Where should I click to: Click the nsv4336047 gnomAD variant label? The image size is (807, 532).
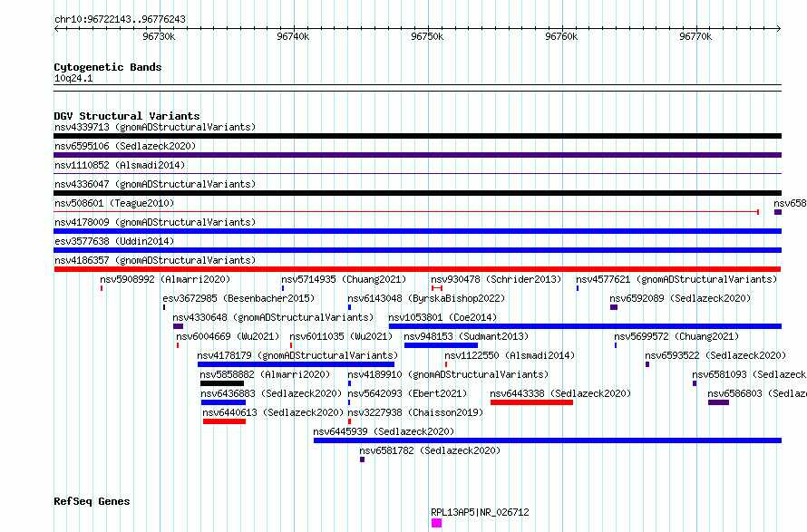click(x=155, y=184)
